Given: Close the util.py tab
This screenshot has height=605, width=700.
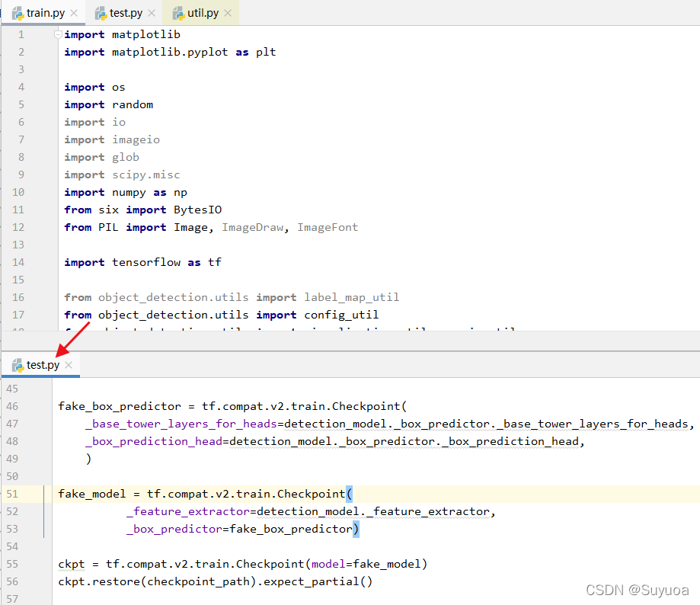Looking at the screenshot, I should [x=228, y=13].
